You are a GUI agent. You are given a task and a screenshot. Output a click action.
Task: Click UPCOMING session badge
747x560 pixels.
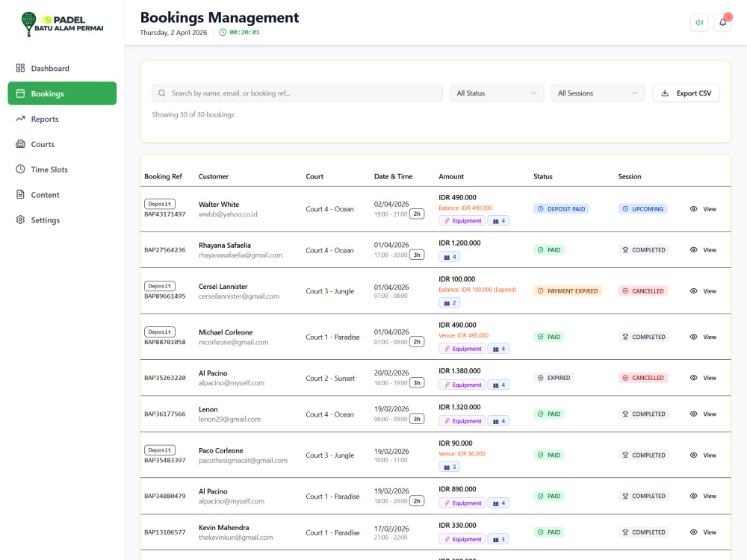(x=642, y=209)
